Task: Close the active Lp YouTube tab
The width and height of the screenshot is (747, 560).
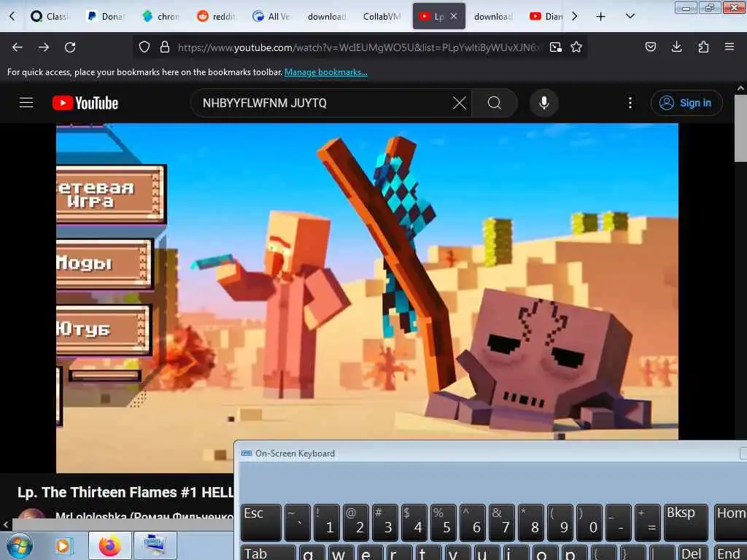Action: 454,16
